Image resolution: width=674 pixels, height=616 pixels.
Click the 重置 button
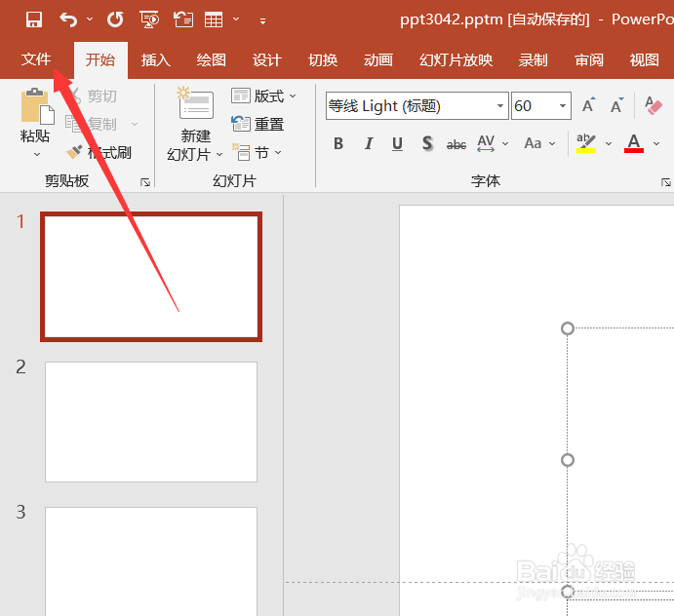[x=258, y=124]
